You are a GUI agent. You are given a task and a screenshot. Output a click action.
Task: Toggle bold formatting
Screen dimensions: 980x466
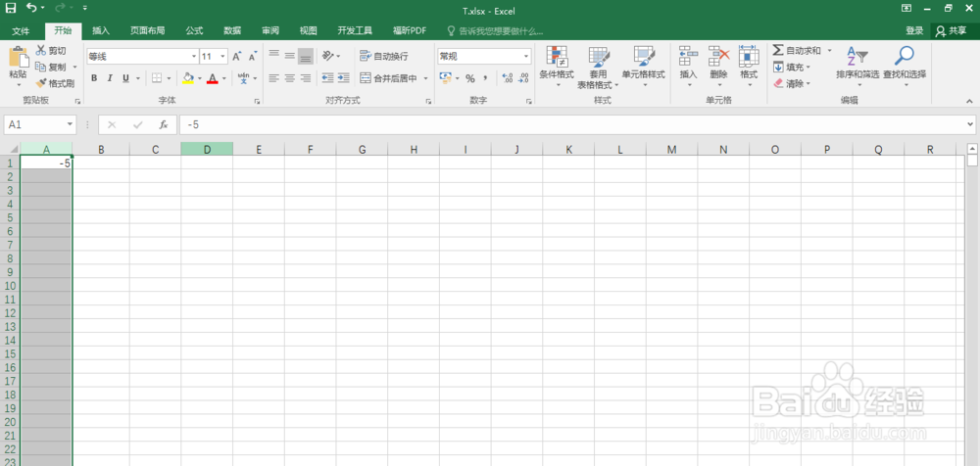tap(94, 78)
